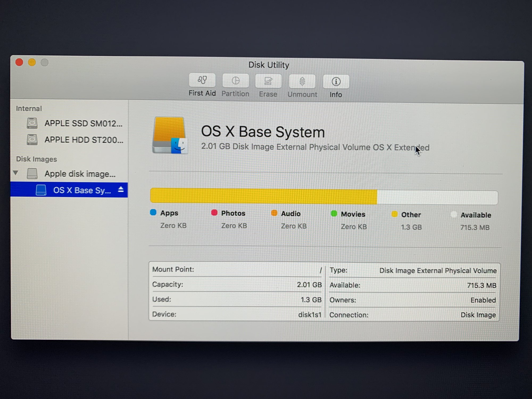Click the yellow minimize window button

pos(32,63)
